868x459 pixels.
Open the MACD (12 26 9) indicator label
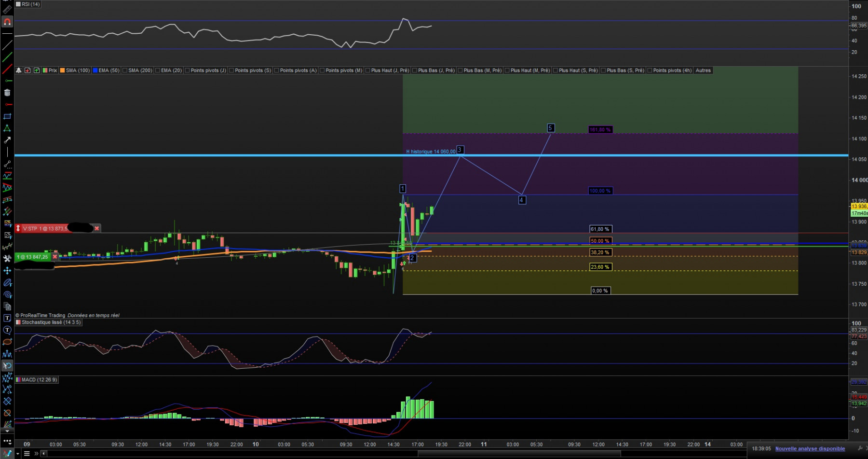tap(39, 380)
